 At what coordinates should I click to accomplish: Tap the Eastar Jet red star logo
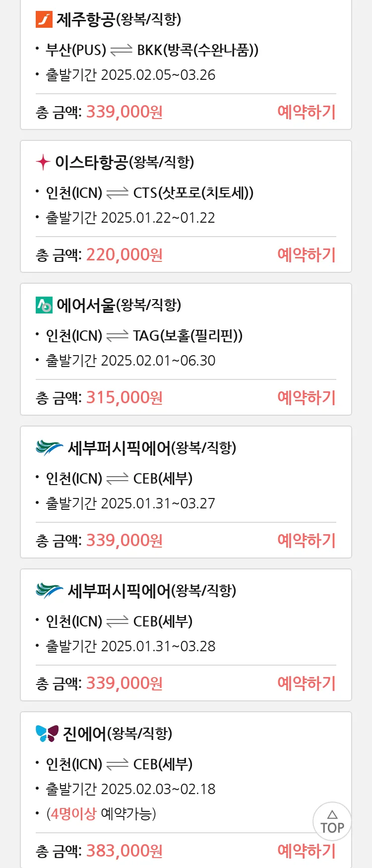(x=43, y=162)
